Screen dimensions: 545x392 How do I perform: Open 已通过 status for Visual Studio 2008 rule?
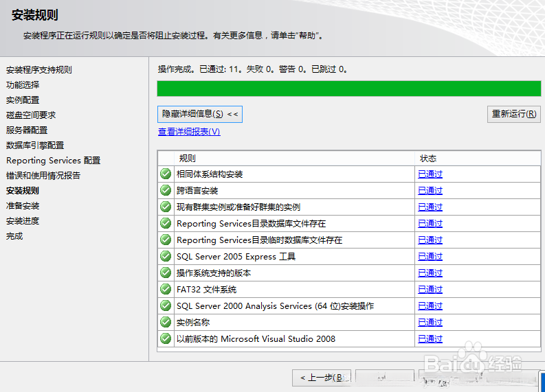tap(430, 338)
